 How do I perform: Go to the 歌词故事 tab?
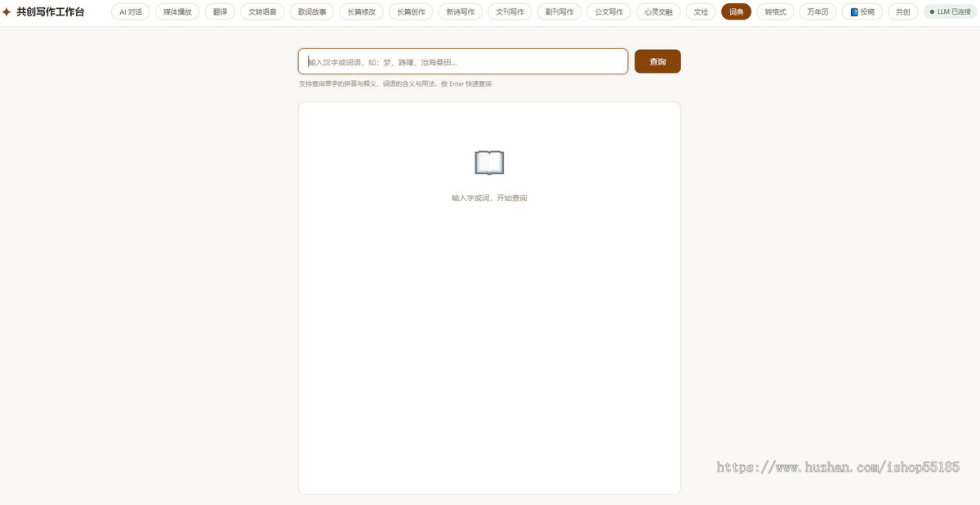click(x=312, y=12)
